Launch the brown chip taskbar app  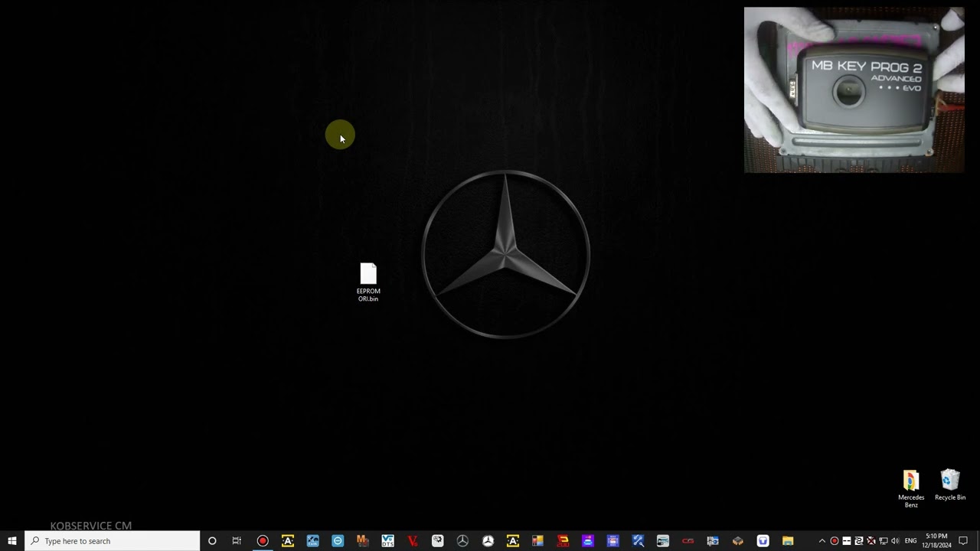[737, 541]
